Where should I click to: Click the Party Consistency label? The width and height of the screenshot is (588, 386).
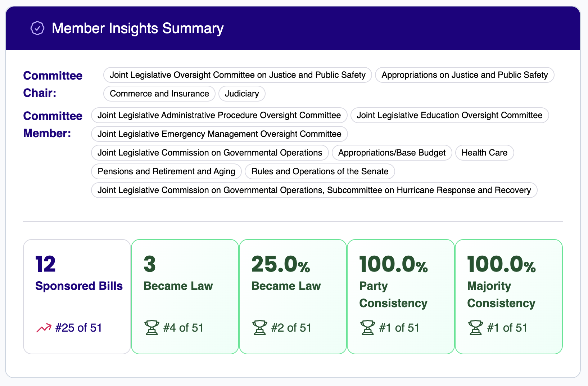[x=393, y=295]
